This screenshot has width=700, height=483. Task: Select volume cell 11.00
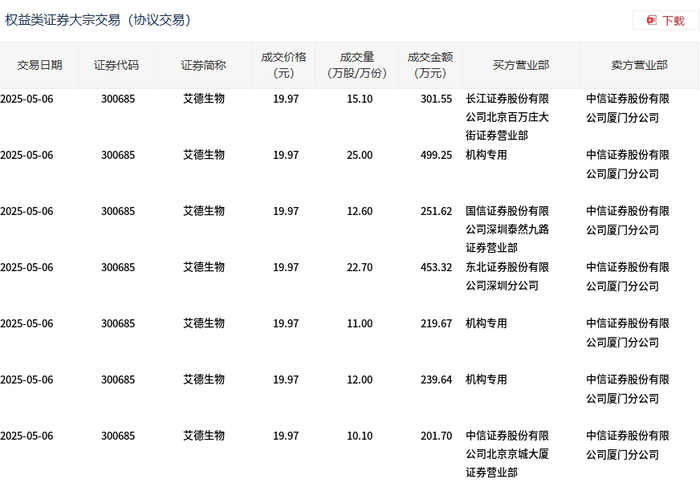[x=360, y=324]
